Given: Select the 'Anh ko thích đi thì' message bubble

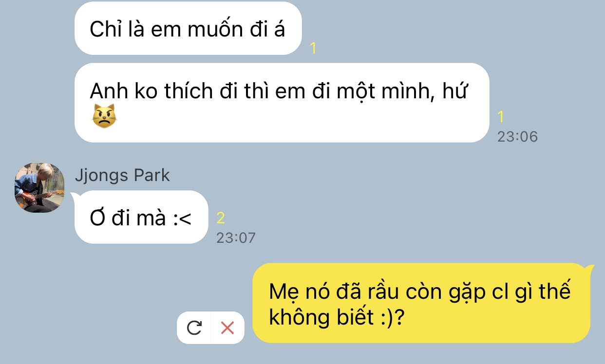Looking at the screenshot, I should (282, 103).
